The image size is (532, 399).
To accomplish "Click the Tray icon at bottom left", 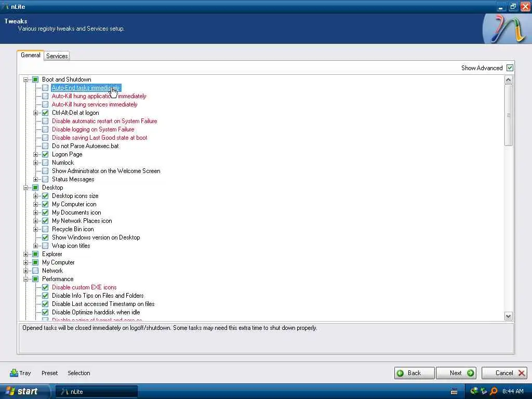I will click(14, 373).
